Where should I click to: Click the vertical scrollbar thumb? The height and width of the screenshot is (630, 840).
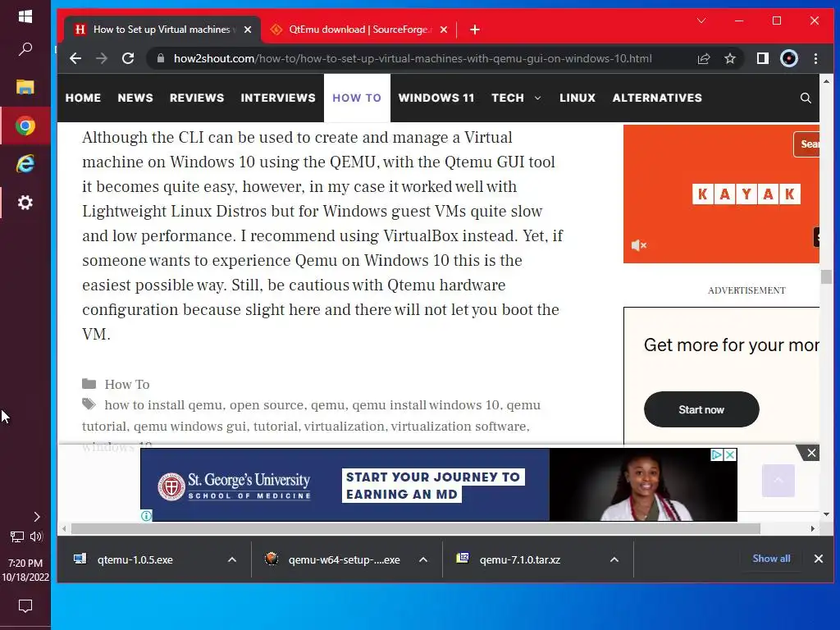point(826,277)
